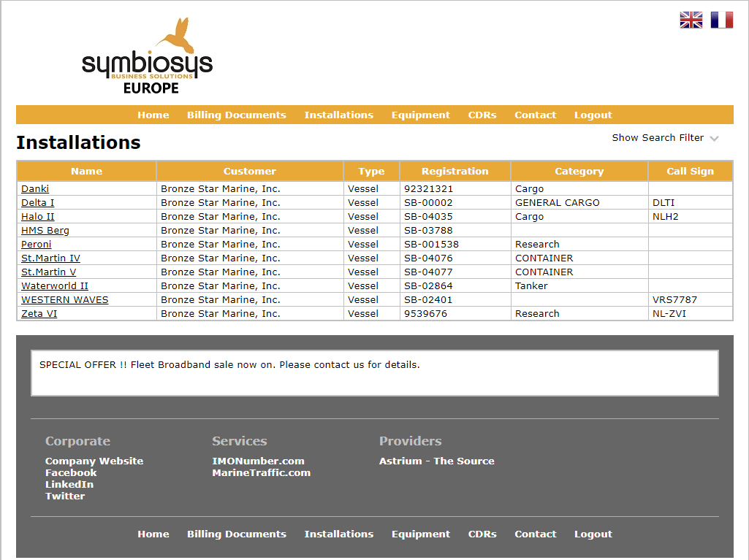This screenshot has width=749, height=560.
Task: Expand the Show Search Filter chevron
Action: [714, 138]
